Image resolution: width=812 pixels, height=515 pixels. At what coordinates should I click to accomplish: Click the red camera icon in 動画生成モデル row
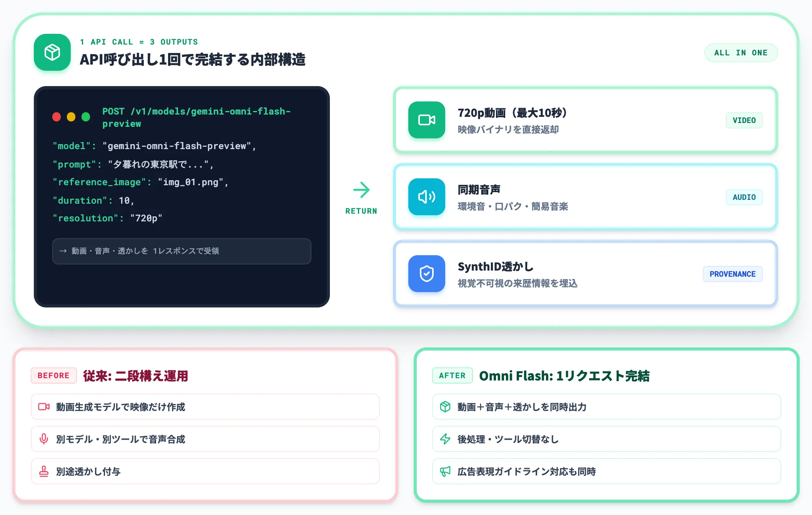tap(44, 407)
